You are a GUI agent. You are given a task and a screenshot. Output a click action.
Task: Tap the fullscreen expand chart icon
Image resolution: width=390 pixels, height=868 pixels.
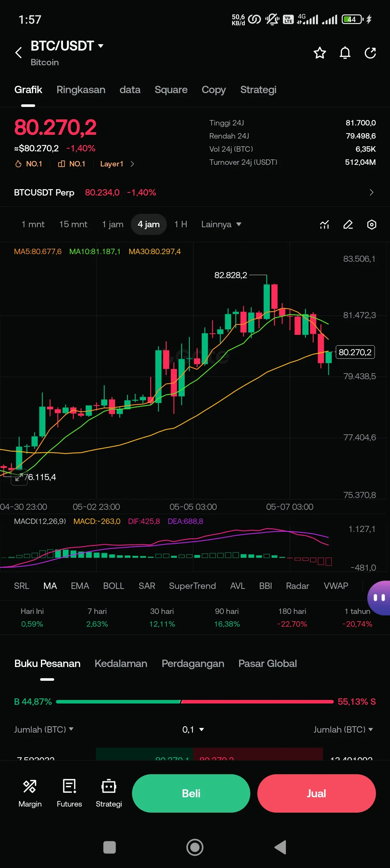pos(19,477)
